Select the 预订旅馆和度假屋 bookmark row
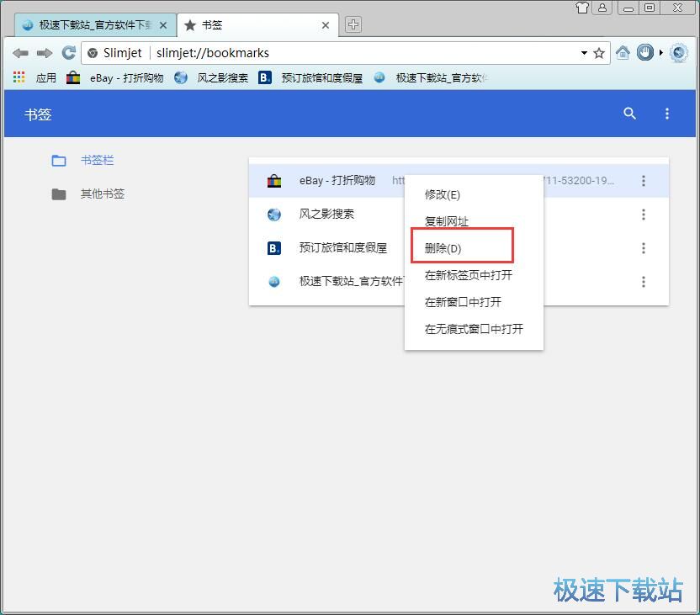The height and width of the screenshot is (615, 700). pyautogui.click(x=459, y=247)
